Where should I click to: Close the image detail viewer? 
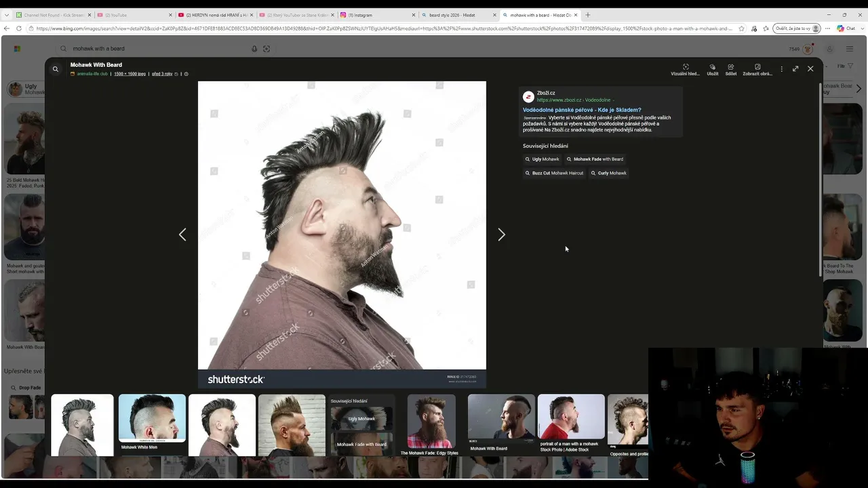(810, 68)
